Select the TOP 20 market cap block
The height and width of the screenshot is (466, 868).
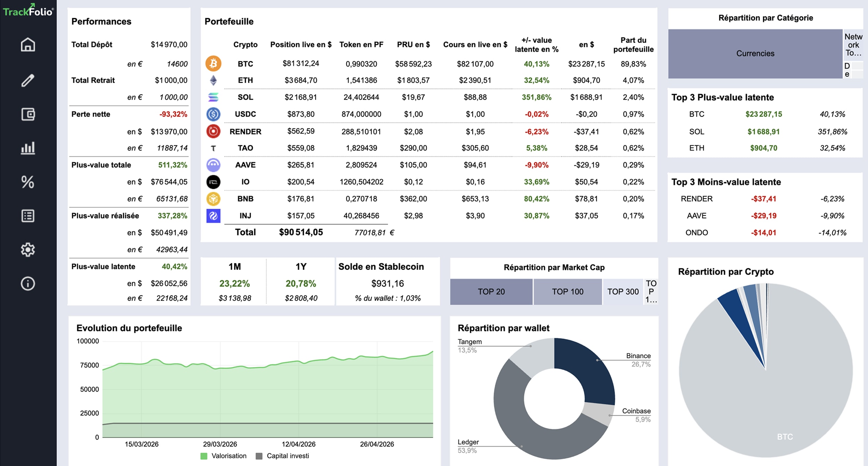491,292
